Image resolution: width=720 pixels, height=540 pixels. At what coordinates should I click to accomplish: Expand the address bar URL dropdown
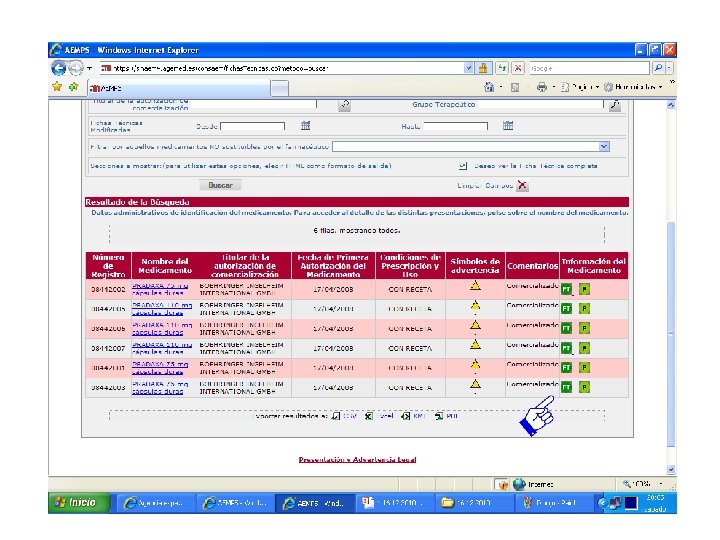(x=468, y=68)
